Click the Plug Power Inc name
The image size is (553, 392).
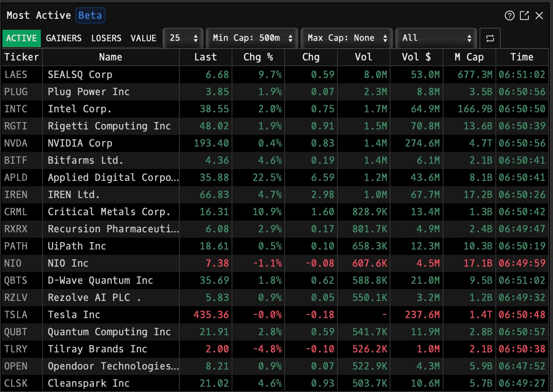89,92
